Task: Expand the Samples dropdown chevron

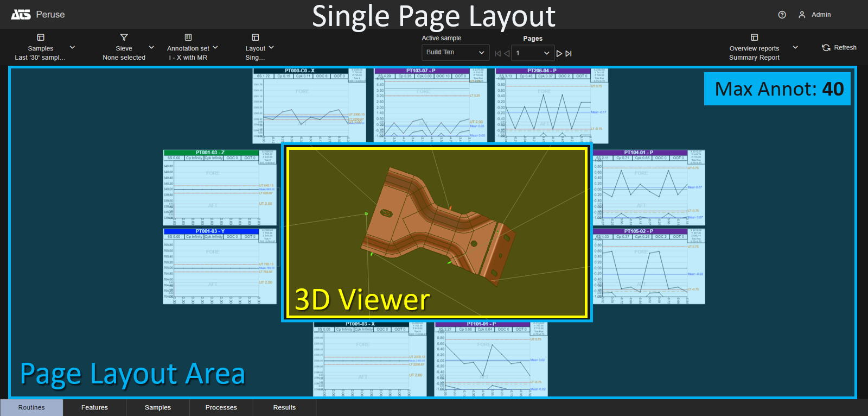Action: click(72, 47)
